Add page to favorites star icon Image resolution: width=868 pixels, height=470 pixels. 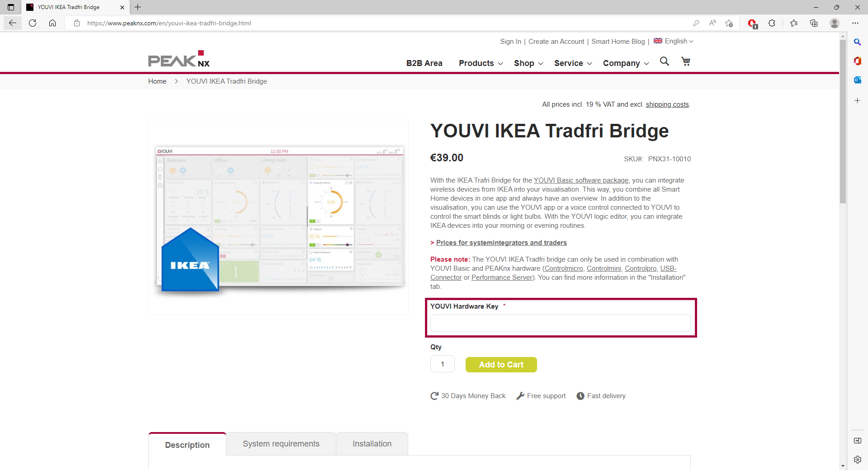[729, 23]
